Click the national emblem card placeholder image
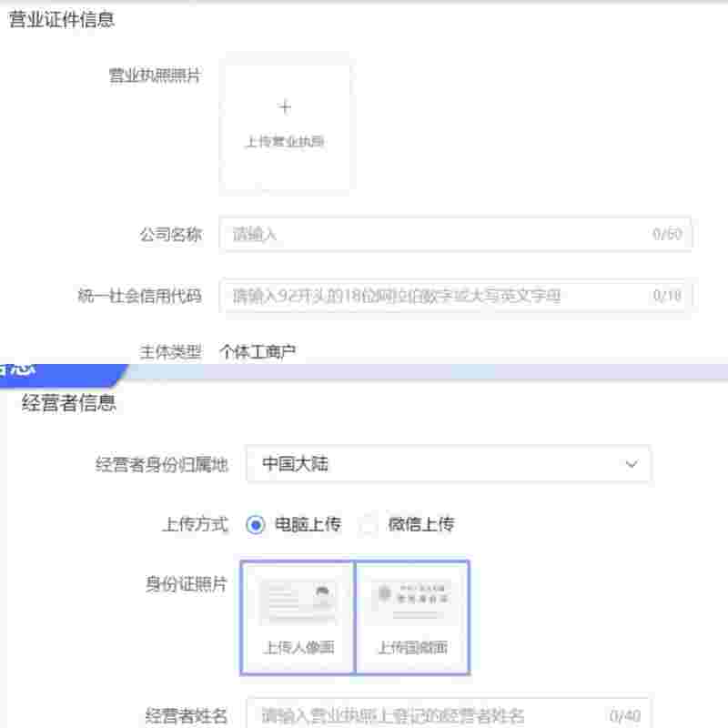 coord(413,599)
